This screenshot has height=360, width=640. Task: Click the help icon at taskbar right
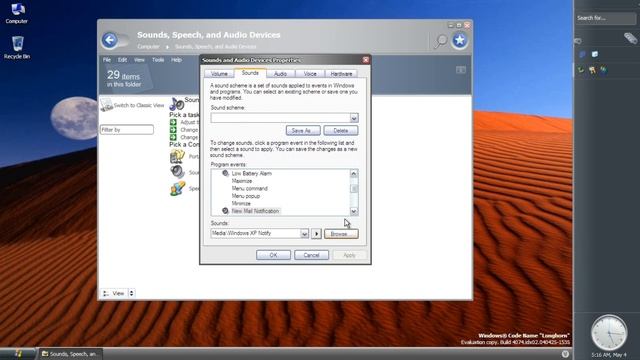tap(565, 354)
